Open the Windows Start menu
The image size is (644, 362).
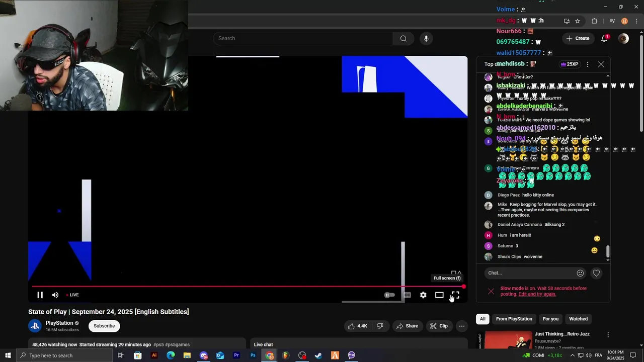(x=8, y=355)
